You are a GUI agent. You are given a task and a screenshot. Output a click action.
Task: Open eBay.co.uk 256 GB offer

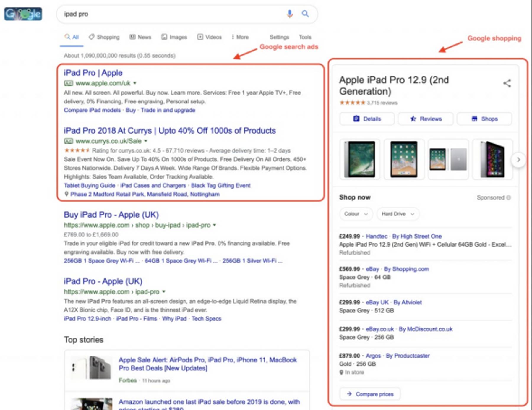click(426, 333)
